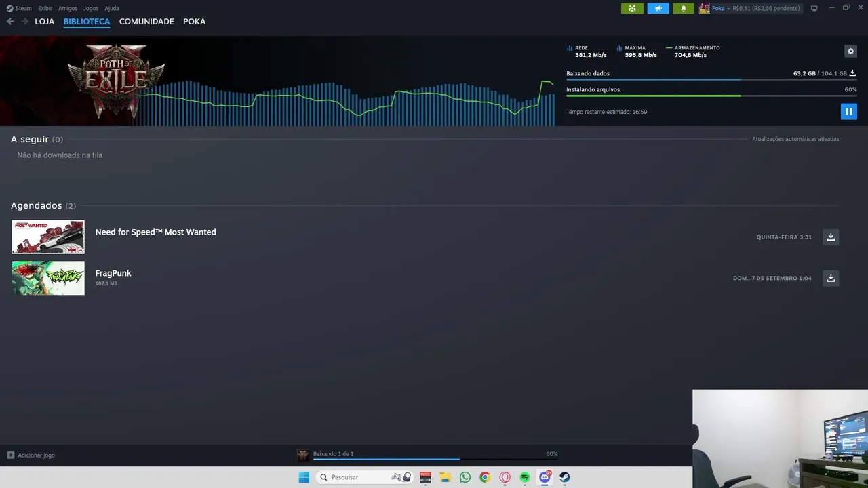
Task: Open Discord from the taskbar
Action: tap(545, 477)
